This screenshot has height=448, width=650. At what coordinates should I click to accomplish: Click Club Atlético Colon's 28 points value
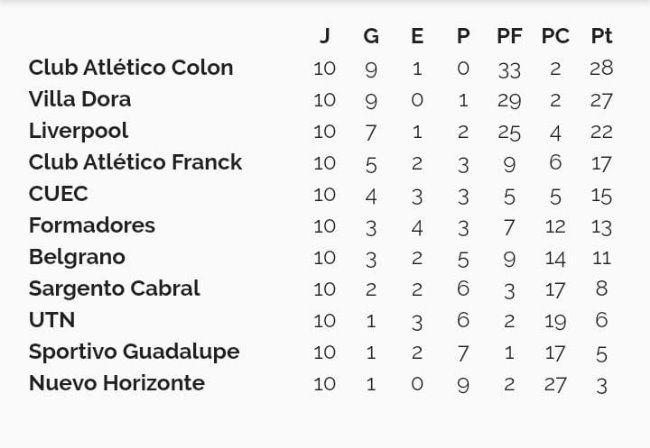[x=601, y=68]
